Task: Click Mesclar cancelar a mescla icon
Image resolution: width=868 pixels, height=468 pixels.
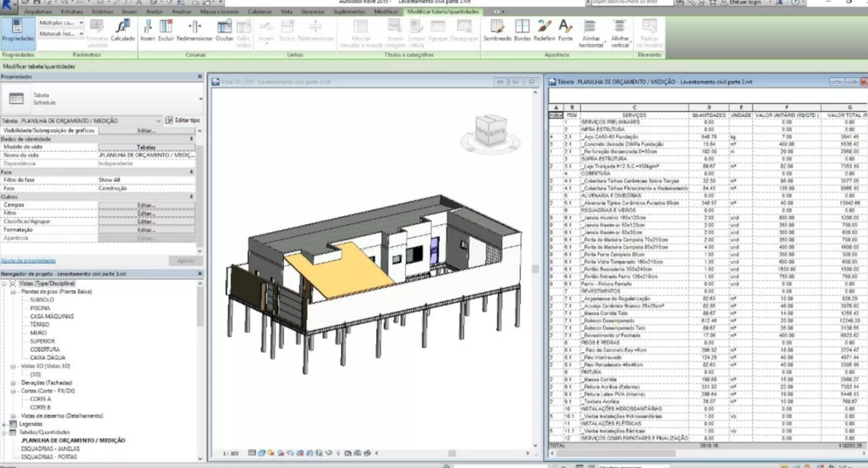Action: [361, 31]
